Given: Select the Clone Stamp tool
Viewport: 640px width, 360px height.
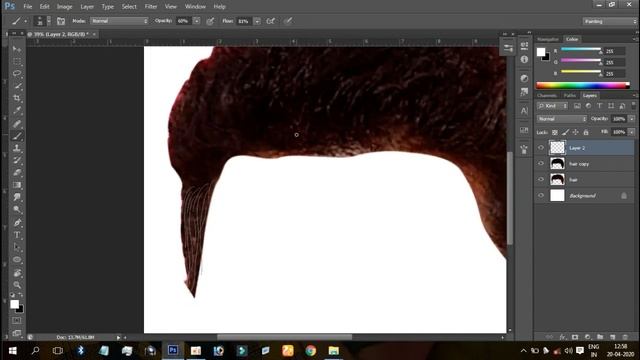Looking at the screenshot, I should tap(17, 149).
